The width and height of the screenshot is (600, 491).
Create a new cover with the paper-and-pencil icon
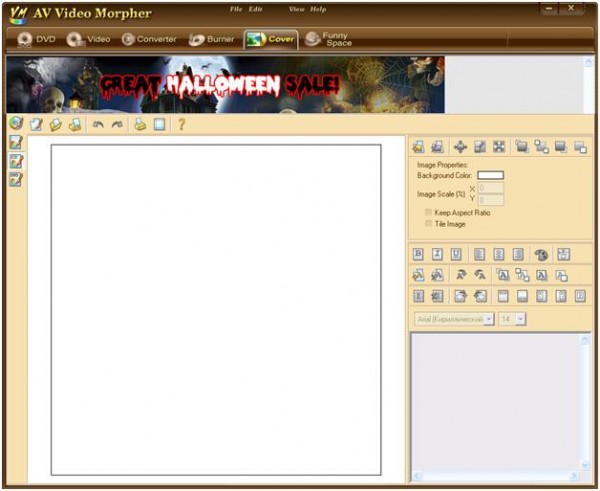[x=36, y=124]
